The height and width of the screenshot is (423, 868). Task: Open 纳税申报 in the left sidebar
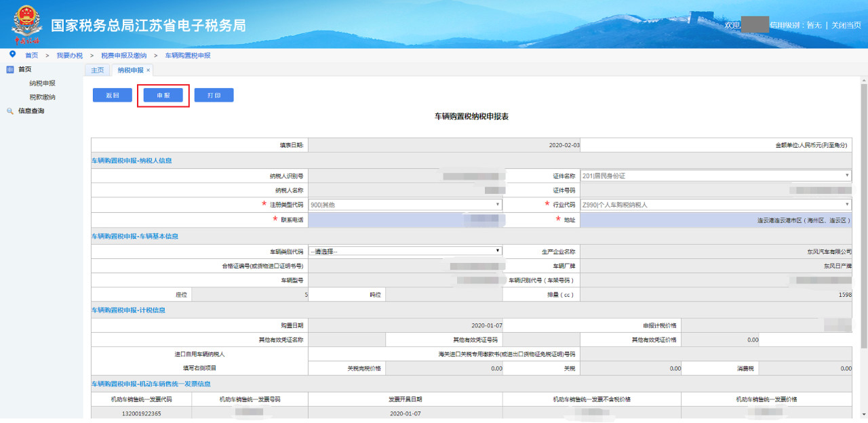point(42,83)
